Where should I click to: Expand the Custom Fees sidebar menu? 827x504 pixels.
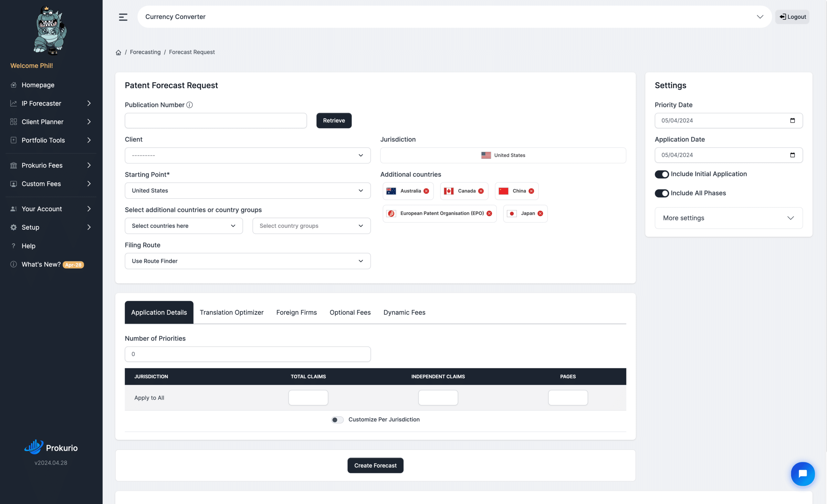pos(51,184)
